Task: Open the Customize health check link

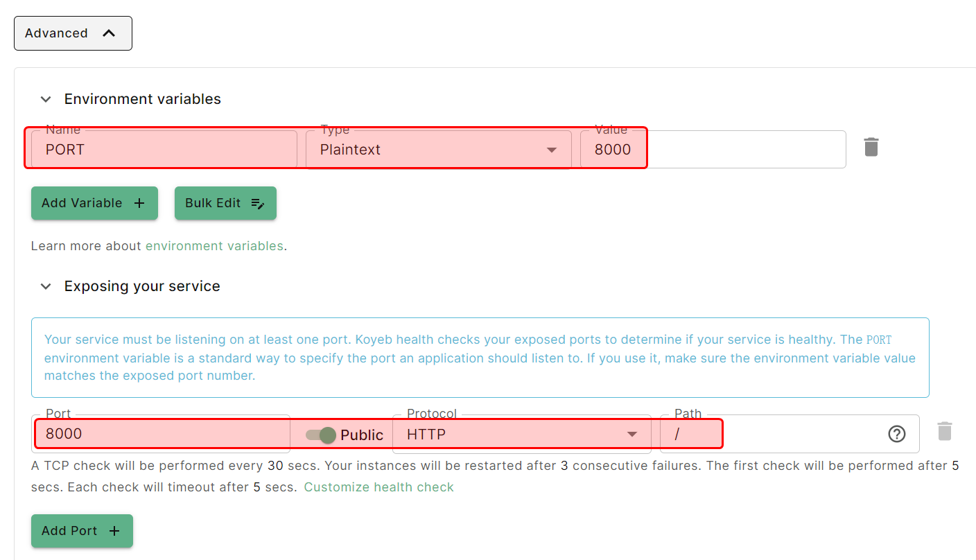Action: (x=378, y=487)
